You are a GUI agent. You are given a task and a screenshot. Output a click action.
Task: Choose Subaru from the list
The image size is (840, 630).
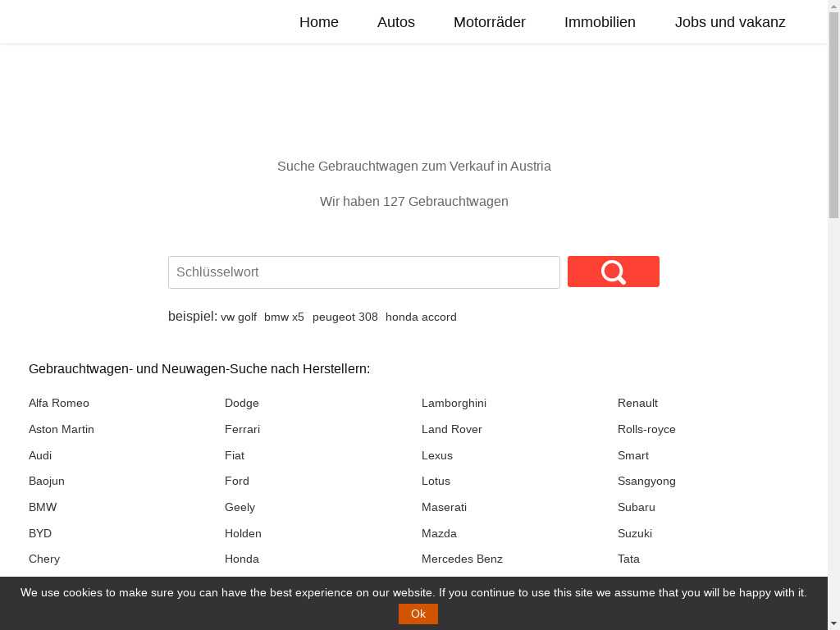tap(636, 507)
